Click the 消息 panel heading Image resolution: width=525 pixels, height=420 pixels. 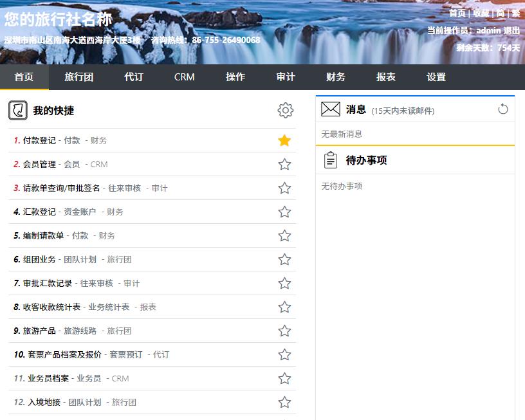coord(356,109)
